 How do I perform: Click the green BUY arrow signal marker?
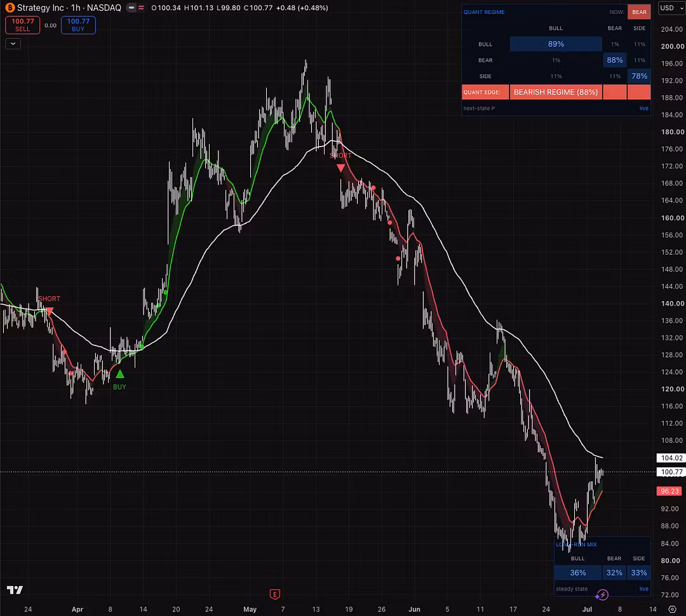pos(120,374)
